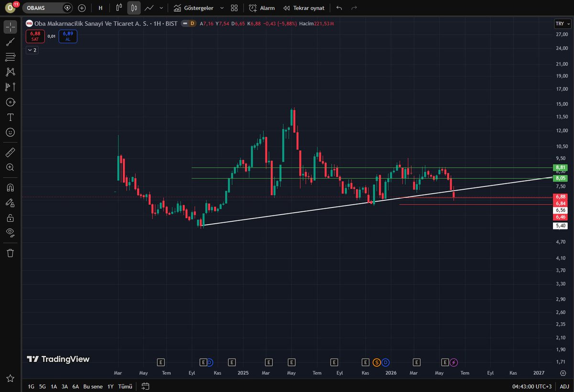Add a symbol to compare with plus icon

point(82,8)
